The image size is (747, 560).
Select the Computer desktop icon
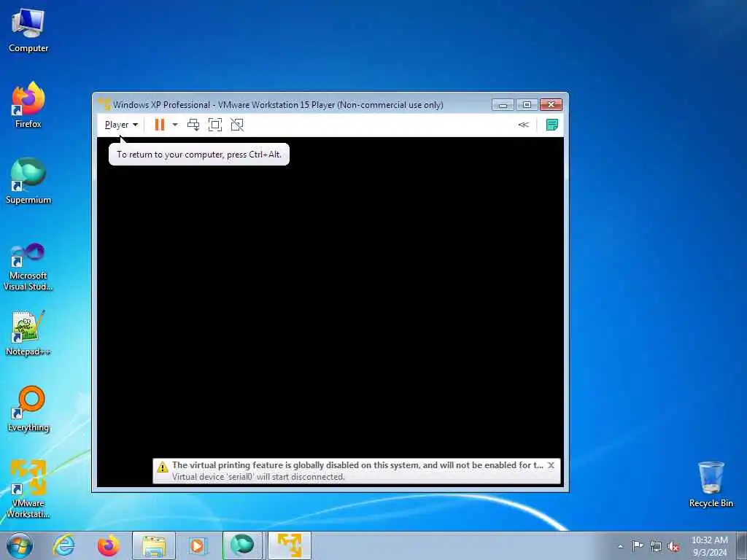(x=28, y=31)
